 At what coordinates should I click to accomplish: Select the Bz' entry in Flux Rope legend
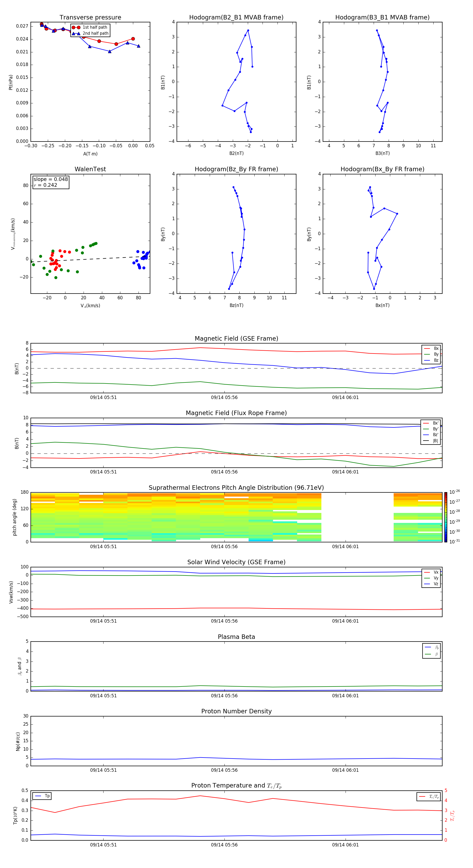pos(431,435)
